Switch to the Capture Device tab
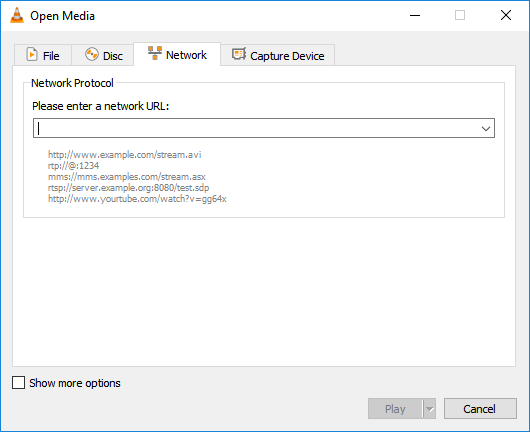The image size is (530, 432). (278, 55)
